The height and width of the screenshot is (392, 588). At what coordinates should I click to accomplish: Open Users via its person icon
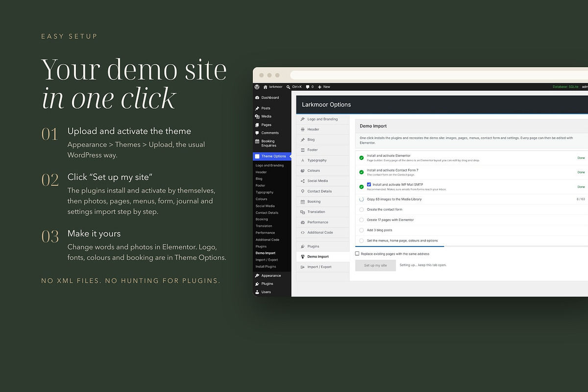(x=257, y=292)
